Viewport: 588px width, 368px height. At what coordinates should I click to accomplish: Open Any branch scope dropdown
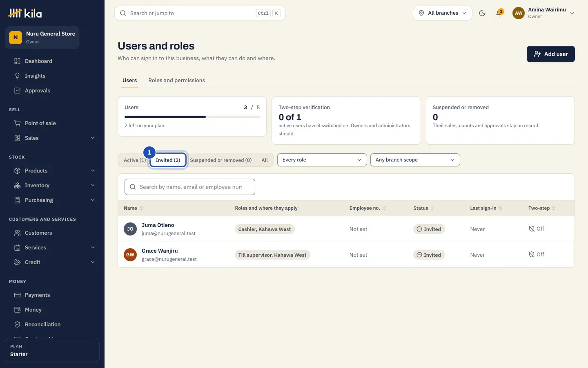[x=415, y=160]
